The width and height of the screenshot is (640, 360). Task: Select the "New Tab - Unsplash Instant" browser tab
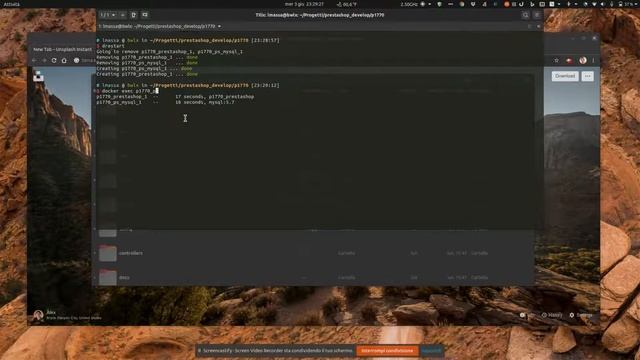(x=62, y=49)
